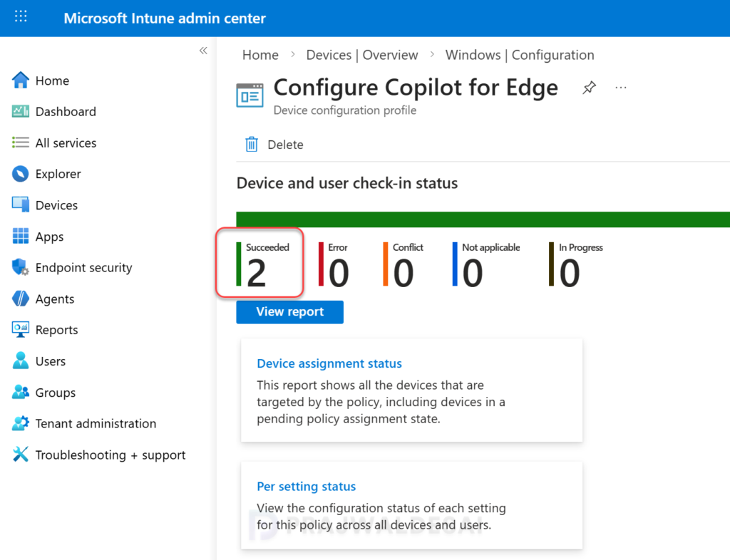The width and height of the screenshot is (730, 560).
Task: Open the more options ellipsis menu
Action: (621, 88)
